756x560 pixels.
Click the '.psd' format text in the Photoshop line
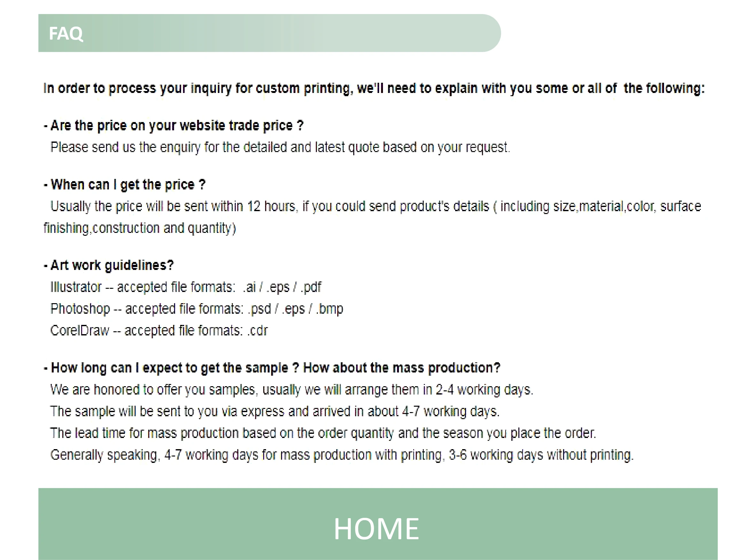(260, 309)
